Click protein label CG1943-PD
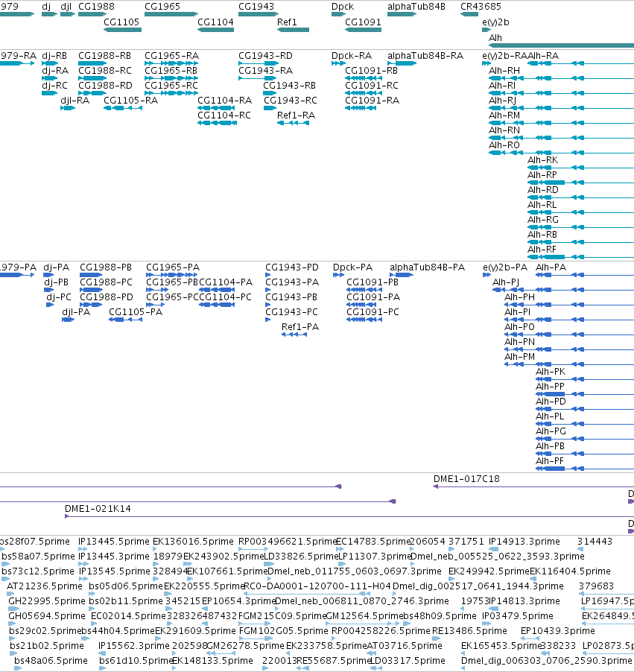The height and width of the screenshot is (672, 634). click(x=292, y=267)
